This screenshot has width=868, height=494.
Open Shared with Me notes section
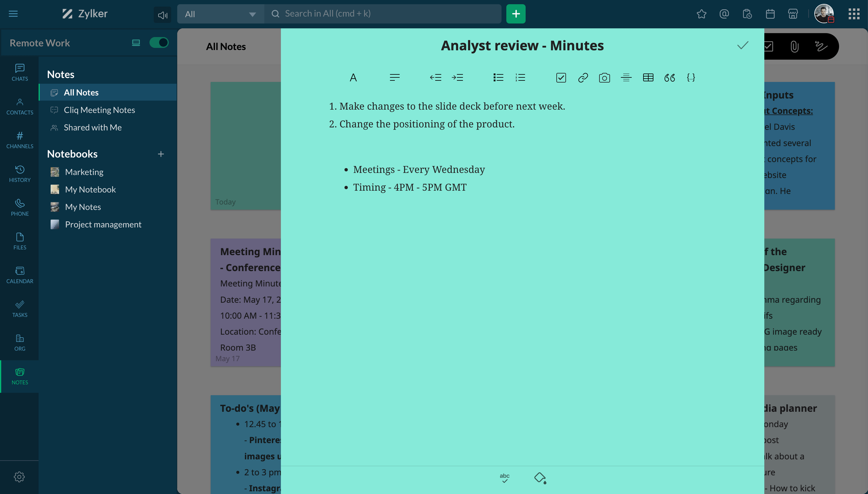point(93,127)
